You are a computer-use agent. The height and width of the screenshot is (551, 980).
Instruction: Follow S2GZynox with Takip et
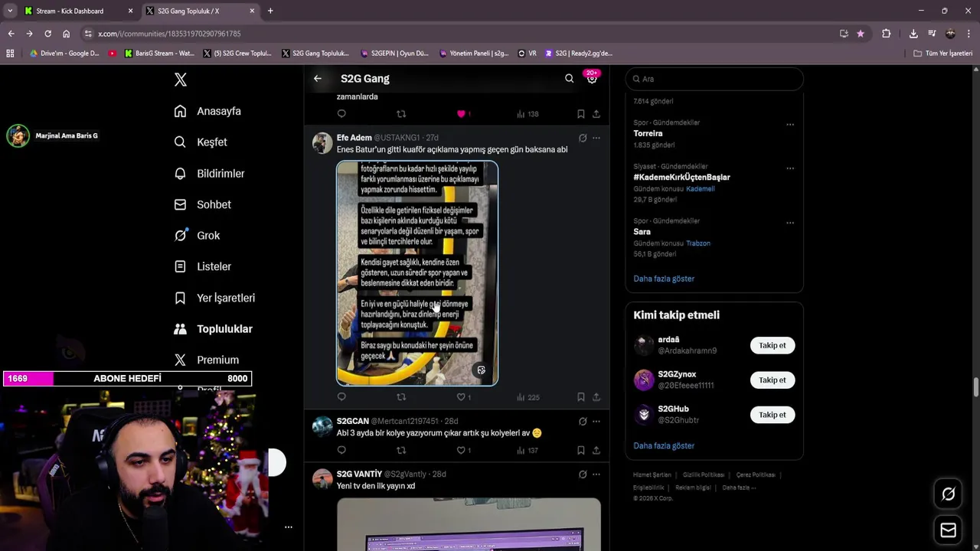[x=773, y=380]
